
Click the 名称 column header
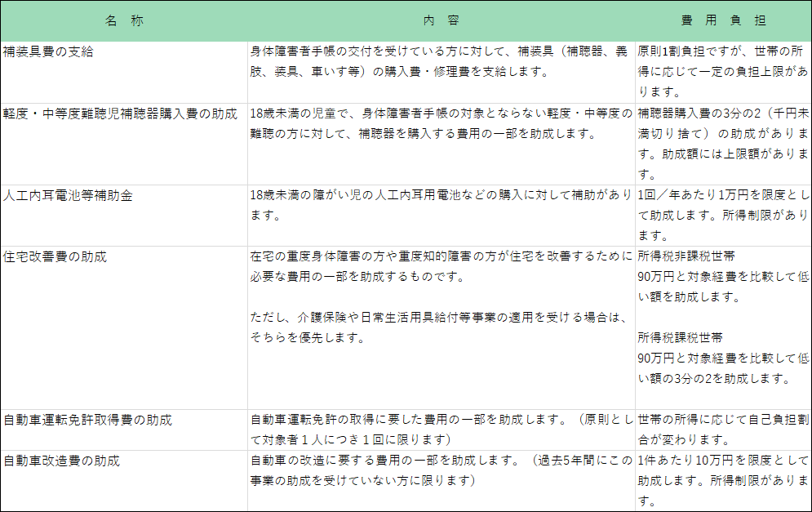pos(124,21)
